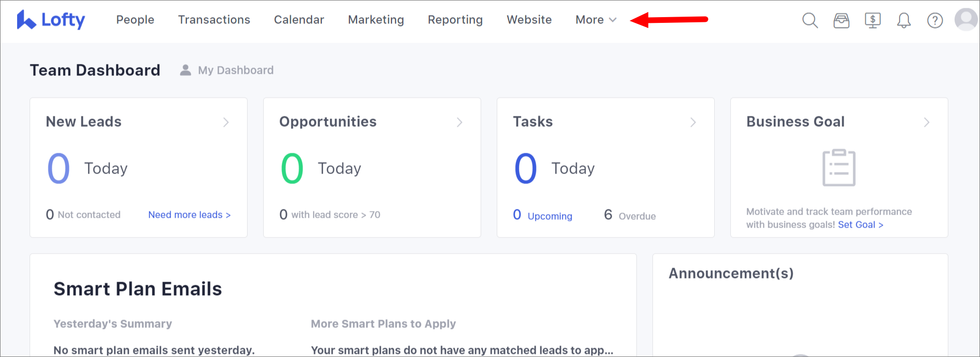980x357 pixels.
Task: Click 'Motivate and track team performance' text
Action: (829, 211)
